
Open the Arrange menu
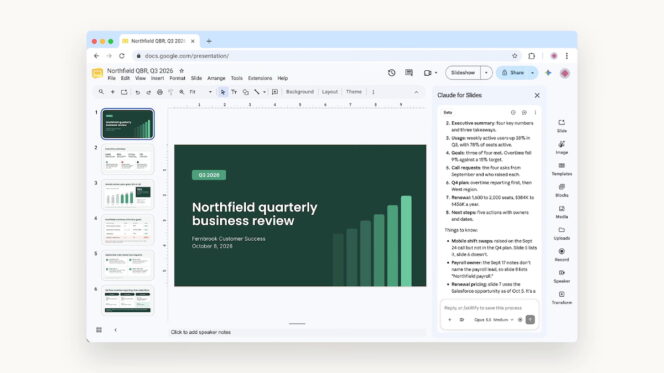tap(216, 78)
